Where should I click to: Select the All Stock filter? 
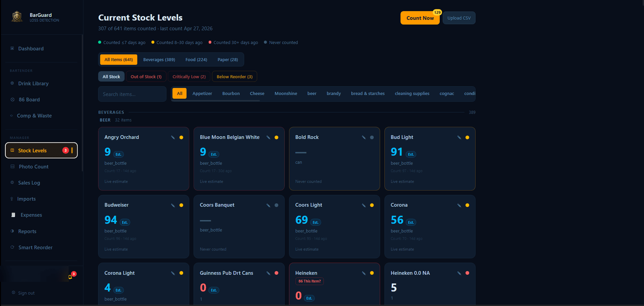click(111, 77)
